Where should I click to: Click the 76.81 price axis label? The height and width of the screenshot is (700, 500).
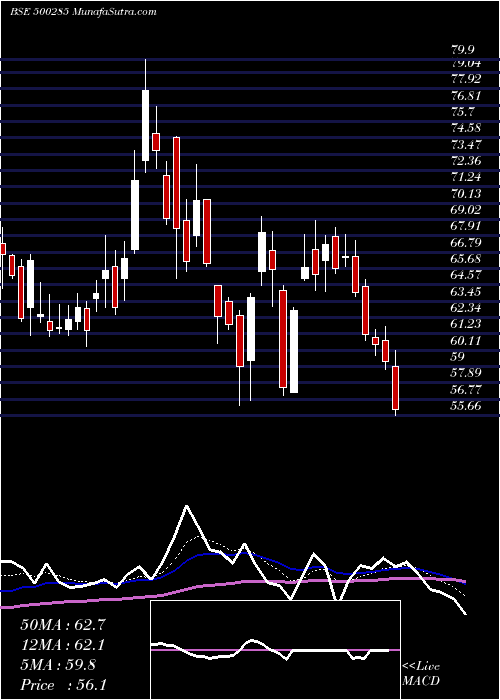click(x=467, y=96)
